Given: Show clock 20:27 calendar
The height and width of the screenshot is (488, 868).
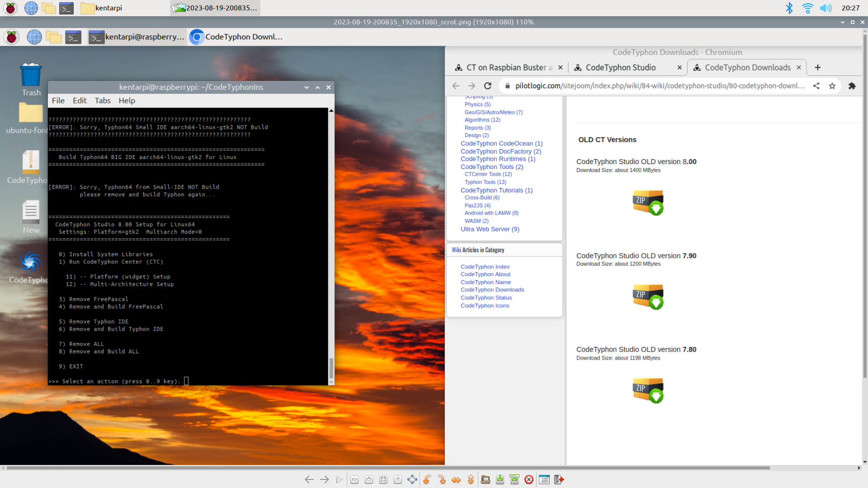Looking at the screenshot, I should point(850,8).
